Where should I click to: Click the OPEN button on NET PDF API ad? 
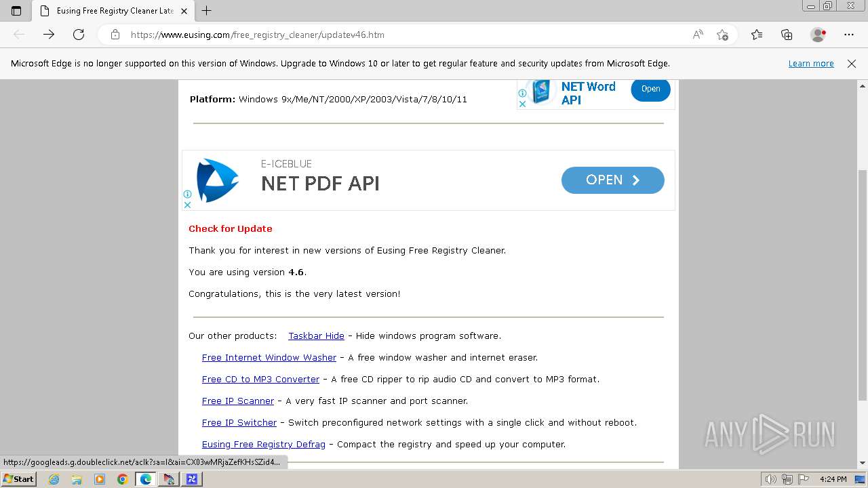point(612,180)
